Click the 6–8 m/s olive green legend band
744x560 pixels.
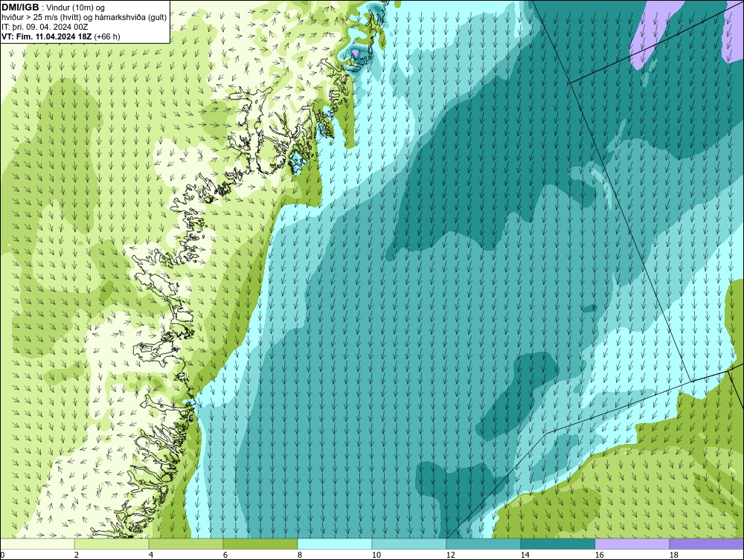click(x=260, y=544)
